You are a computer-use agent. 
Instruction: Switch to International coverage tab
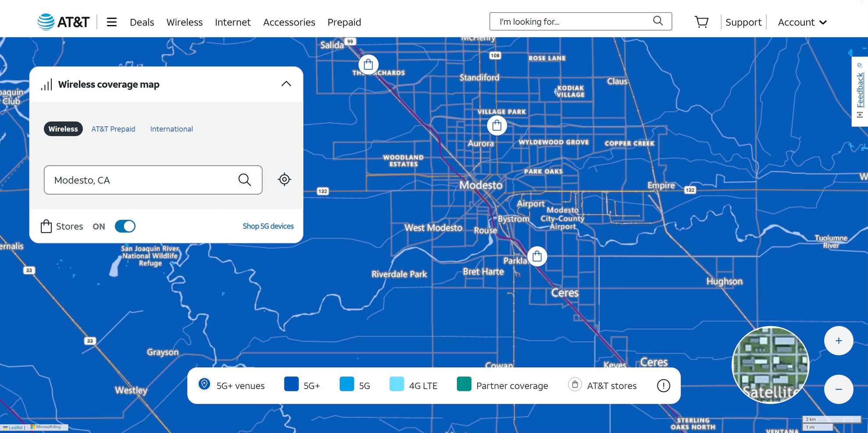point(171,129)
